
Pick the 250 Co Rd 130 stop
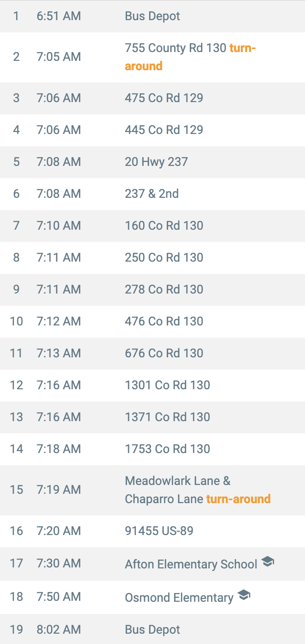point(152,258)
